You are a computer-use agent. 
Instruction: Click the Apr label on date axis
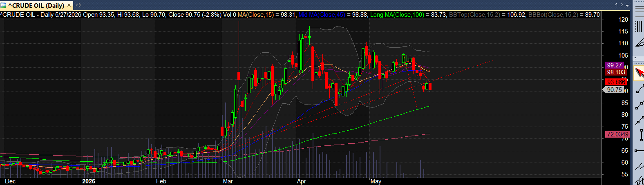(302, 181)
